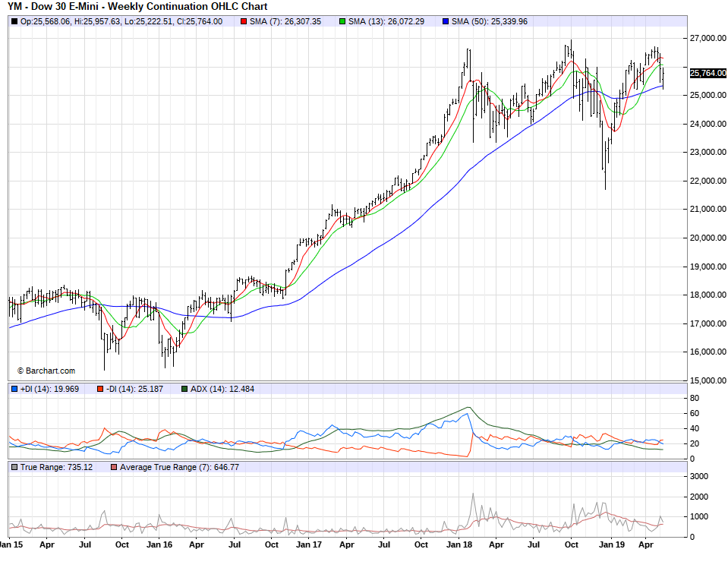This screenshot has width=728, height=568.
Task: Click the 20,000.00 price axis label
Action: coord(708,238)
